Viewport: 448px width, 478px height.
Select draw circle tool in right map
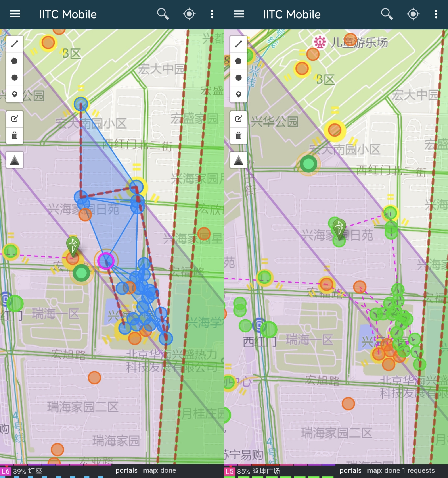[x=239, y=78]
